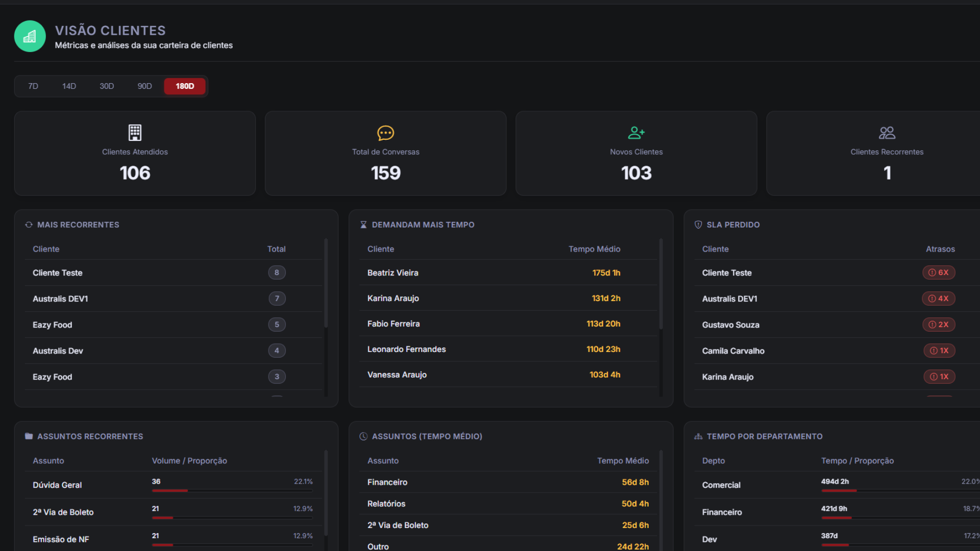The height and width of the screenshot is (551, 980).
Task: Select the Dev department name
Action: [709, 539]
